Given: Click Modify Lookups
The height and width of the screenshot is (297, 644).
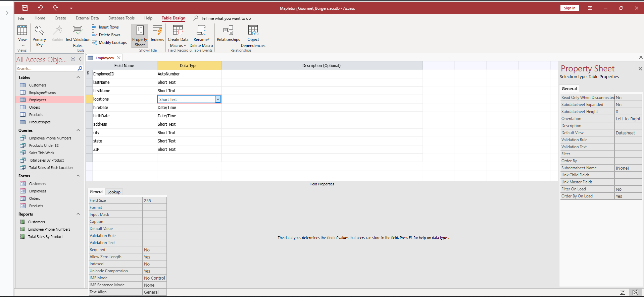Looking at the screenshot, I should tap(109, 43).
